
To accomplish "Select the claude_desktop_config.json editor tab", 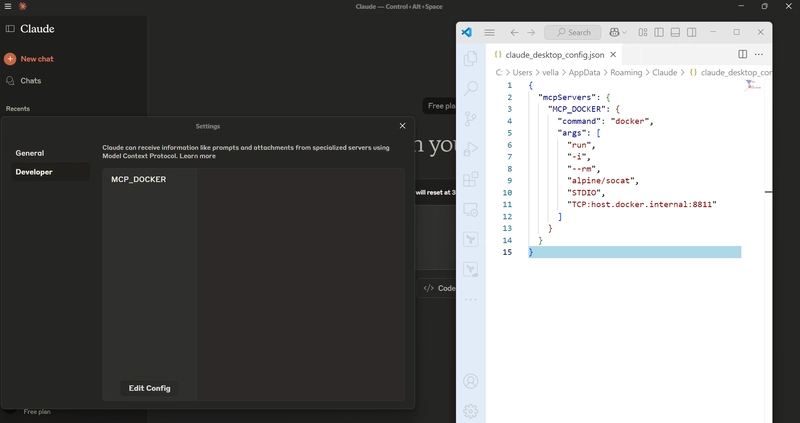I will 555,55.
